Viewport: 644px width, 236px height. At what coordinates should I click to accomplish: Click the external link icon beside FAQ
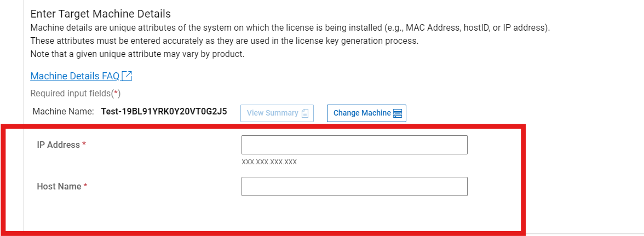click(127, 76)
